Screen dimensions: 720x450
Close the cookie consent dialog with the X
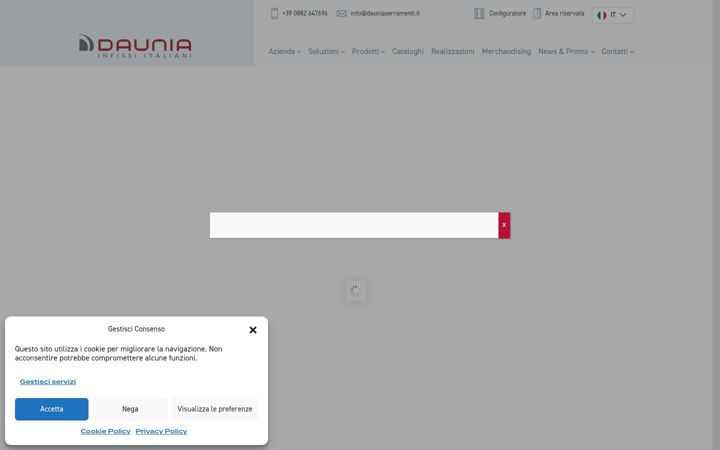253,330
